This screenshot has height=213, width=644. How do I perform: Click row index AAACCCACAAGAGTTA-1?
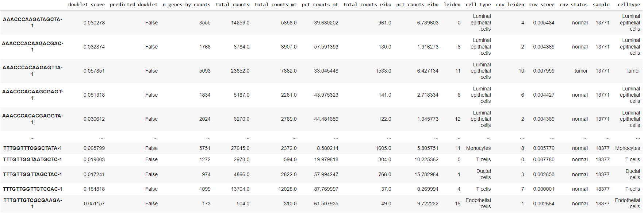click(x=32, y=71)
